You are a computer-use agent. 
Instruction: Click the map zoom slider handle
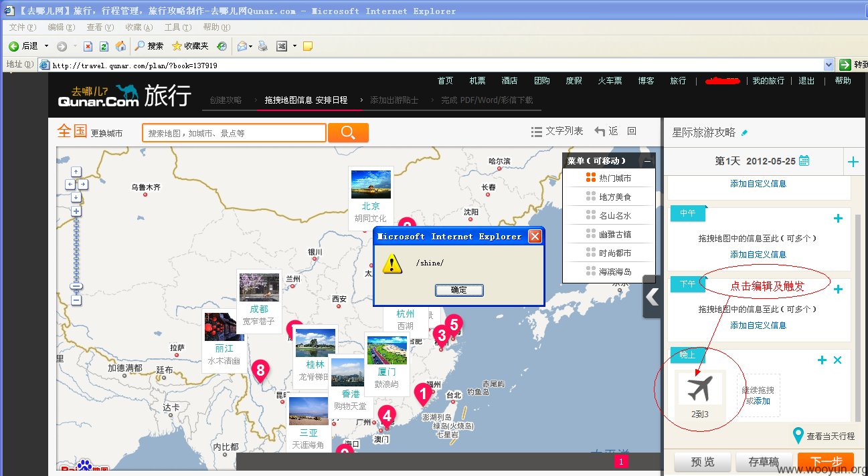[x=76, y=287]
